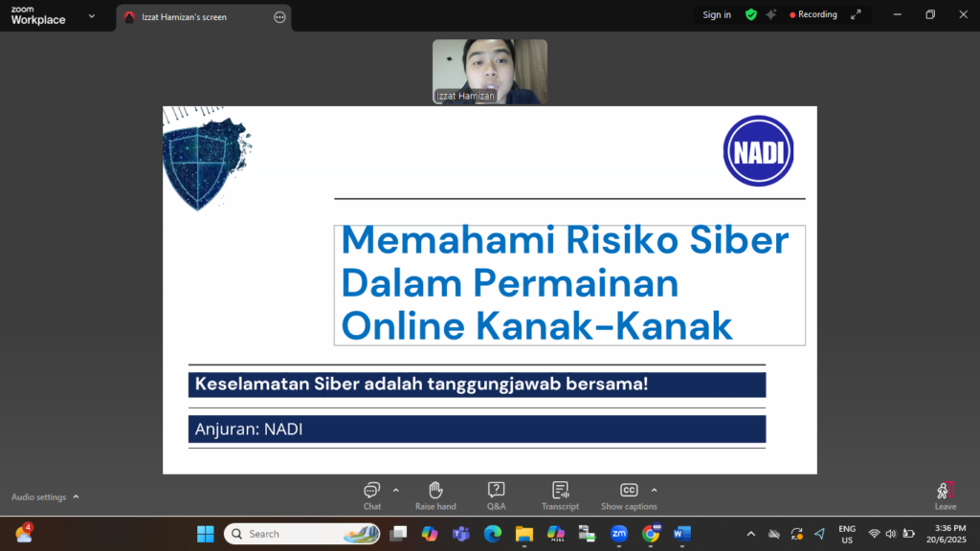The height and width of the screenshot is (551, 980).
Task: Click the Recording indicator
Action: (x=813, y=15)
